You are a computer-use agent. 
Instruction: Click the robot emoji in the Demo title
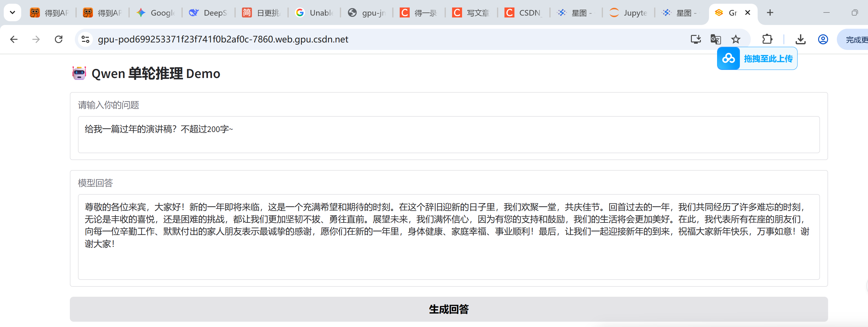click(x=80, y=73)
